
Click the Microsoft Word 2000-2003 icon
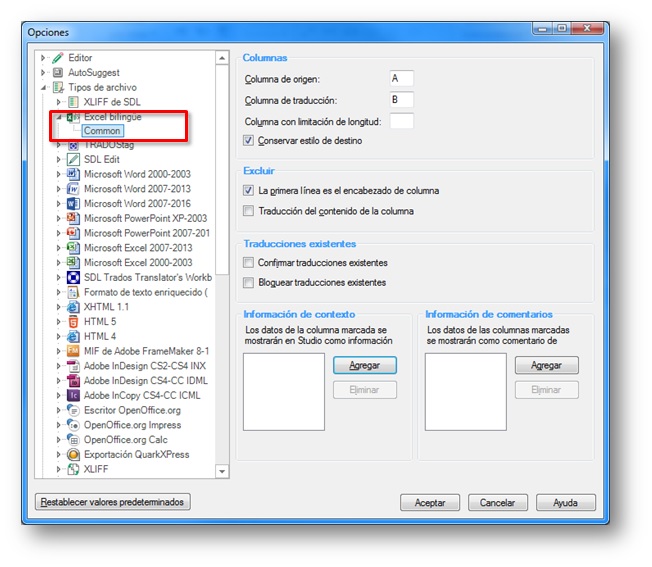point(73,174)
